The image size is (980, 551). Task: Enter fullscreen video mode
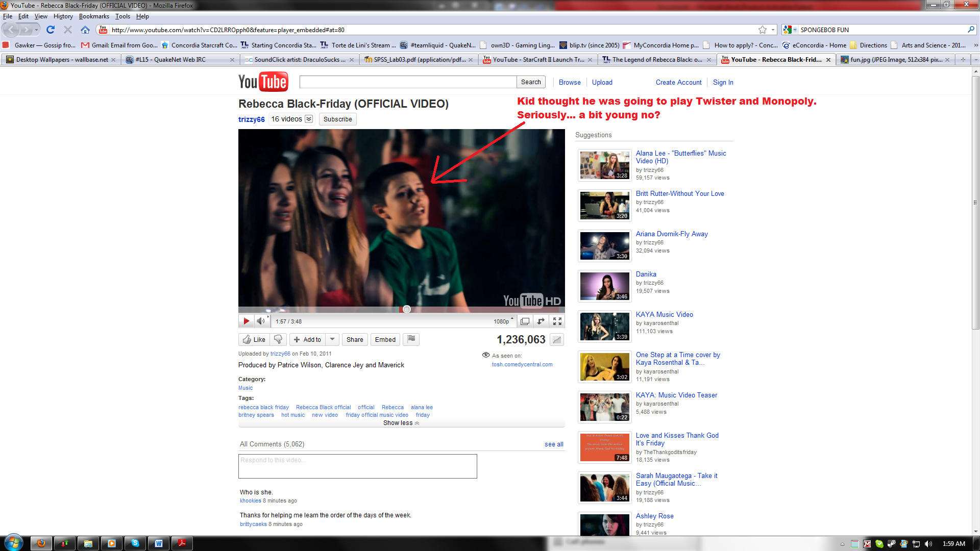click(557, 321)
